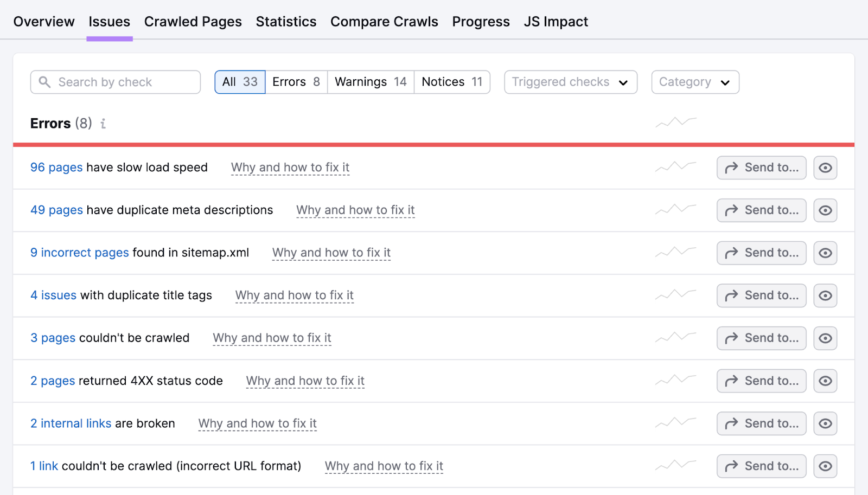Click the info icon beside Errors heading
The image size is (868, 495).
(103, 124)
